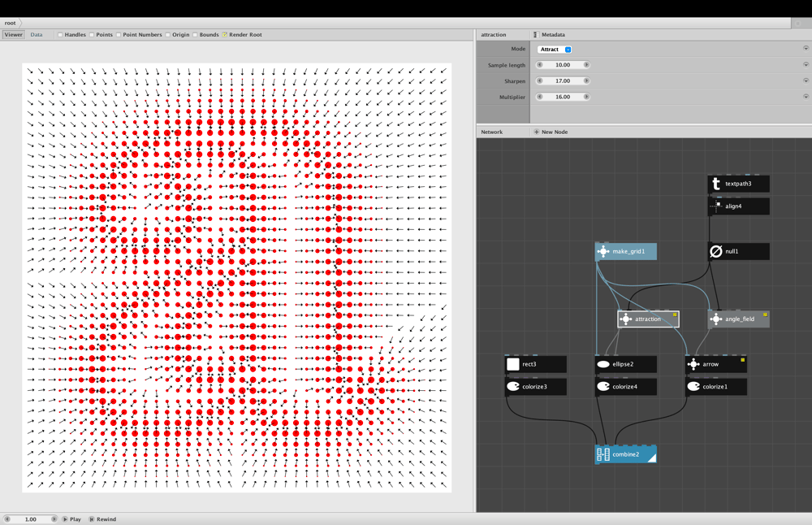Decrease the Sharpen value

coord(540,80)
